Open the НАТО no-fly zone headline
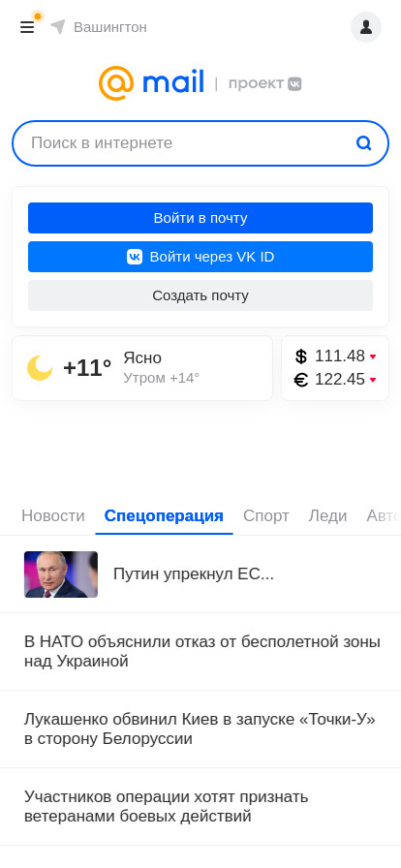 coord(202,652)
